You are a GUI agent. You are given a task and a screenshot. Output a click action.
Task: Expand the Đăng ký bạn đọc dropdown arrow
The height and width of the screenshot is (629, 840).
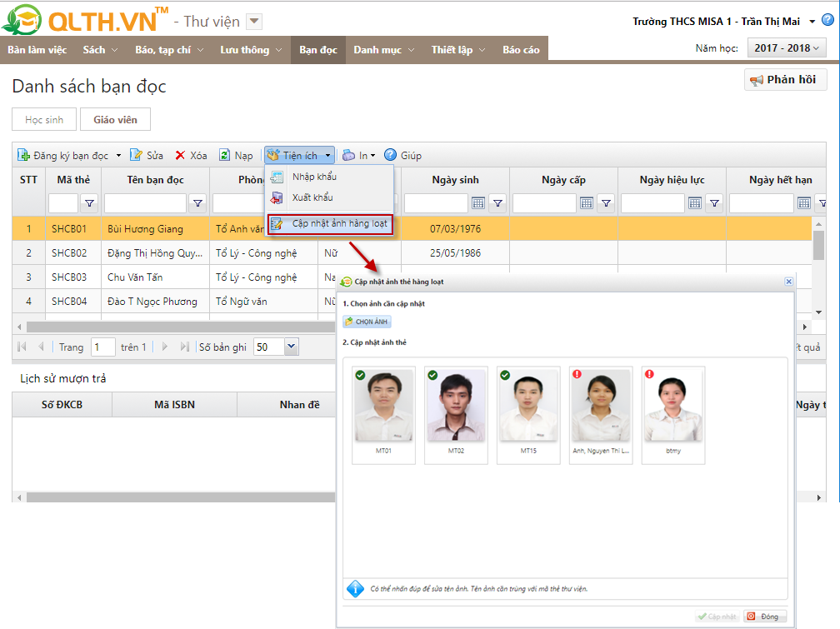click(x=118, y=156)
